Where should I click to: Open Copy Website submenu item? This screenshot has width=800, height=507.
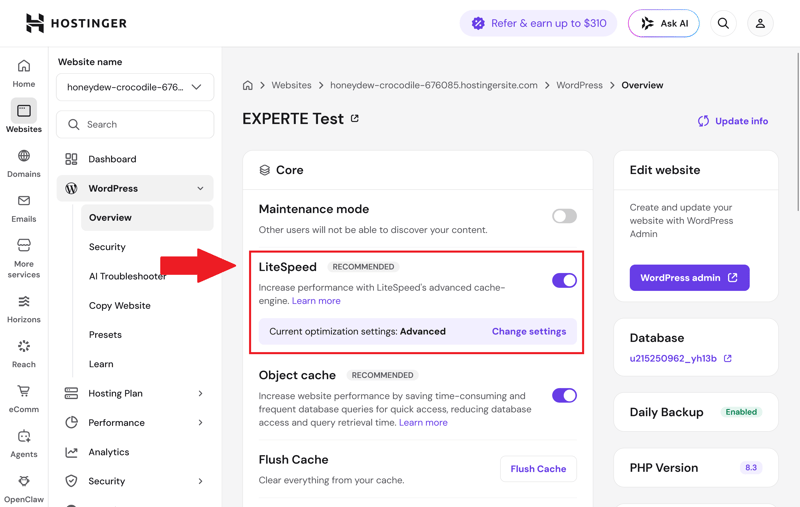[x=119, y=306]
